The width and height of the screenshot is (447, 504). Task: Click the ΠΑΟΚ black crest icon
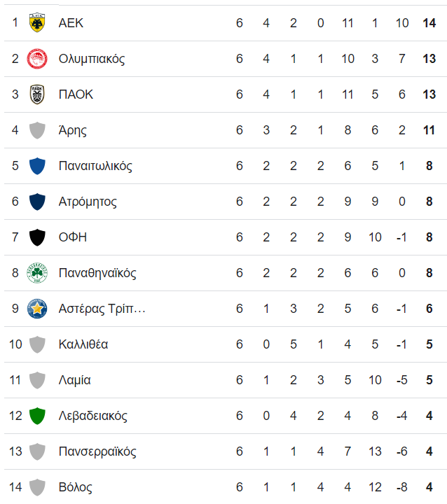37,94
